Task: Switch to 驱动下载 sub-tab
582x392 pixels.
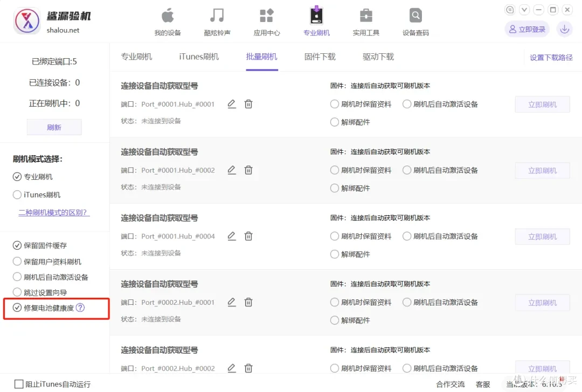Action: coord(378,57)
